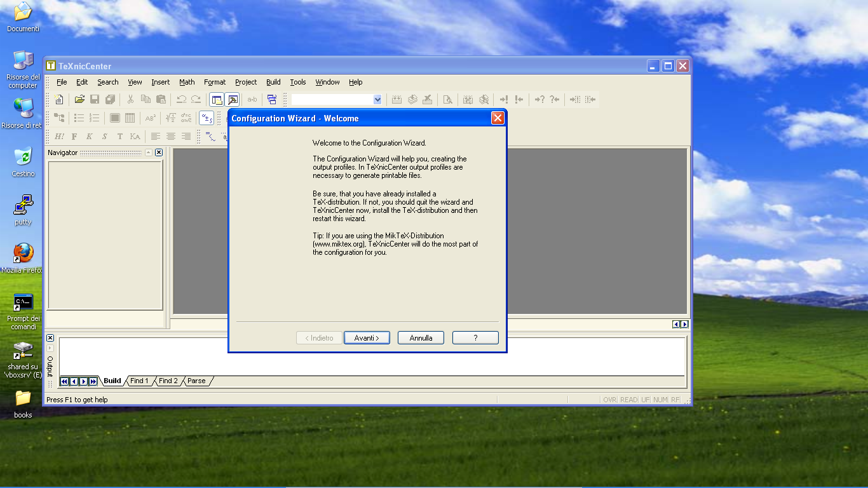Close the Navigator pane with its X

[159, 152]
